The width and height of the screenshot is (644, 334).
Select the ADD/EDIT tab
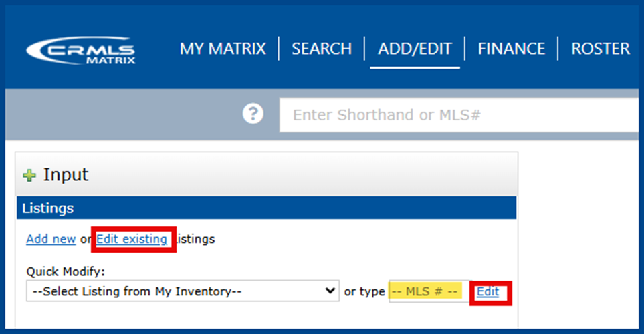[x=415, y=49]
